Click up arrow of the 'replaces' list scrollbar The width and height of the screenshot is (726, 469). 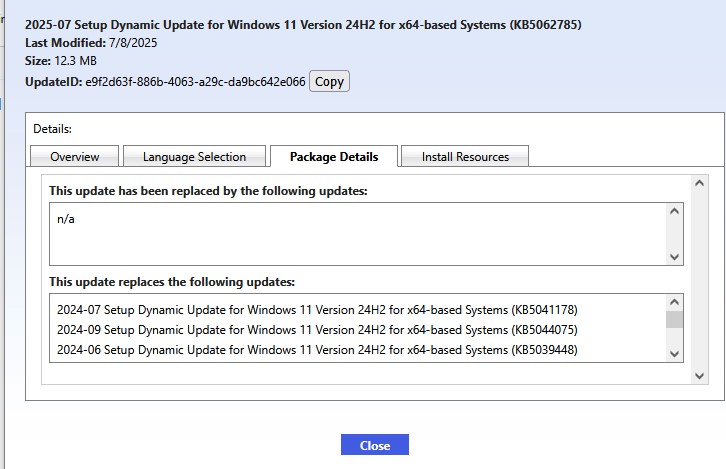point(674,302)
